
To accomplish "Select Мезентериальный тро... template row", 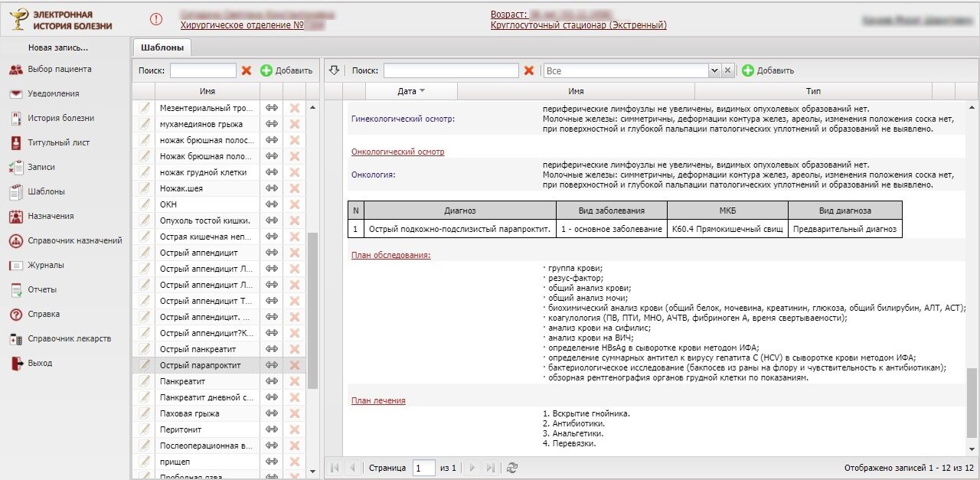I will [219, 107].
